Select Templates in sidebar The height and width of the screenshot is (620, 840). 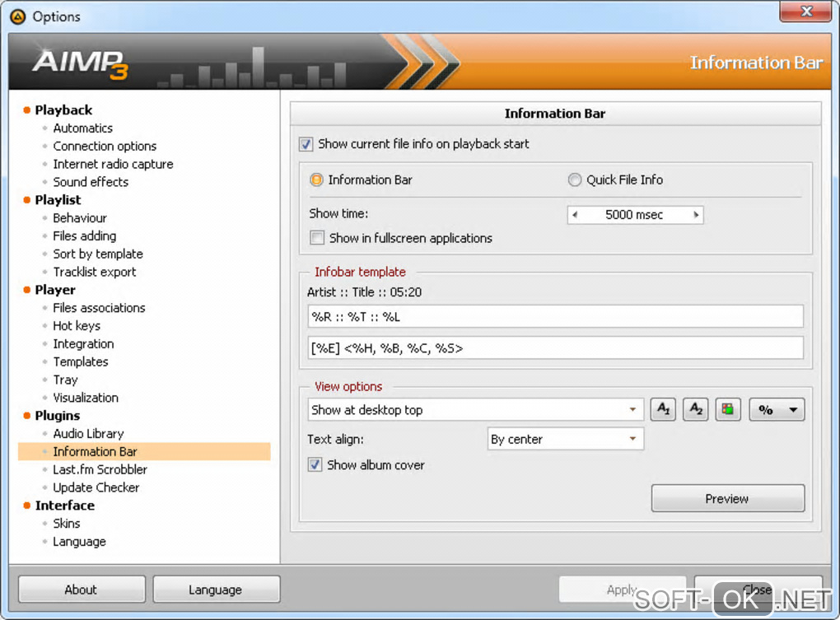click(x=81, y=362)
